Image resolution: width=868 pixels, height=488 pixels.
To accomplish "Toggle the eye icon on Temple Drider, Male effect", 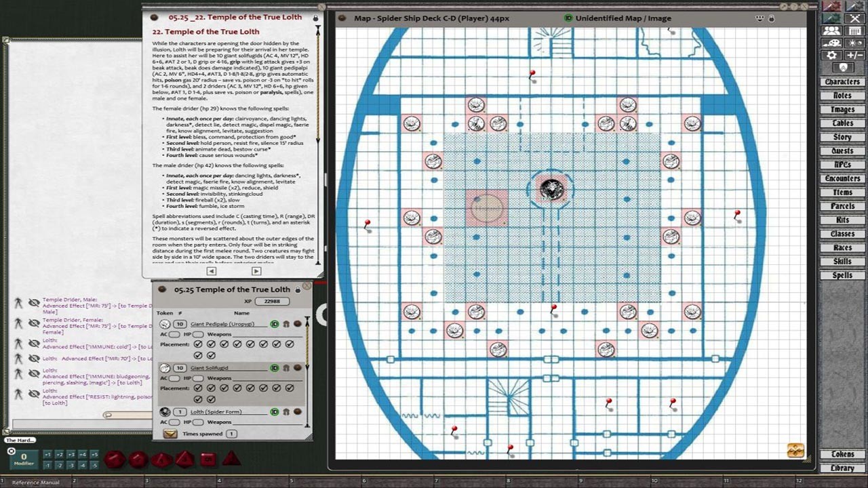I will point(34,302).
